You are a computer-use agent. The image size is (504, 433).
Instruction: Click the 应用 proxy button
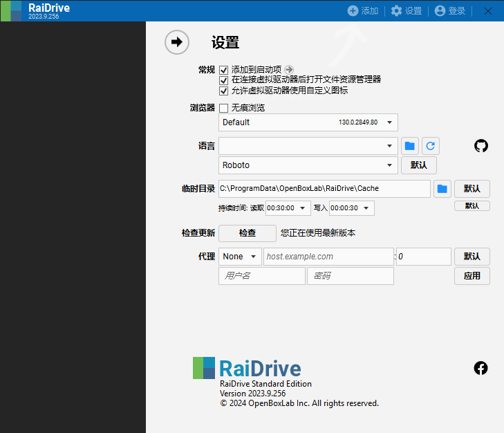pos(472,276)
